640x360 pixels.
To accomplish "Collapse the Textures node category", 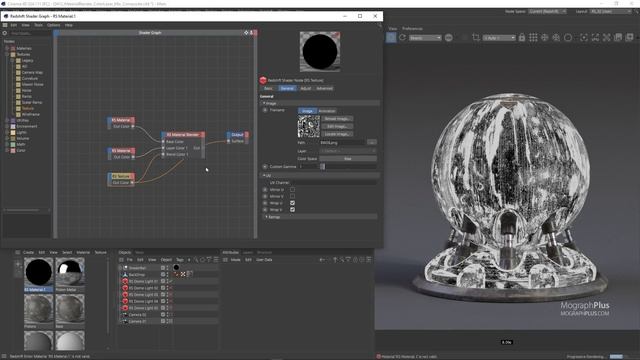I will tap(7, 54).
